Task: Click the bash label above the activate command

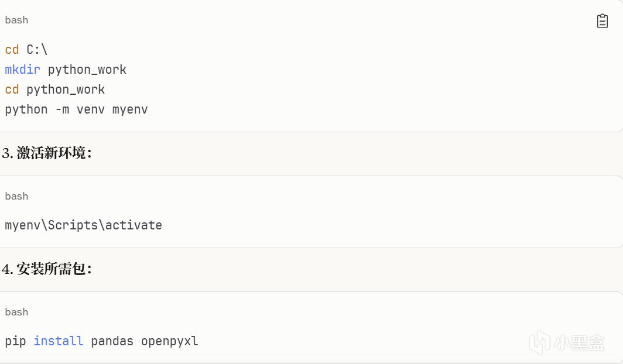Action: click(16, 196)
